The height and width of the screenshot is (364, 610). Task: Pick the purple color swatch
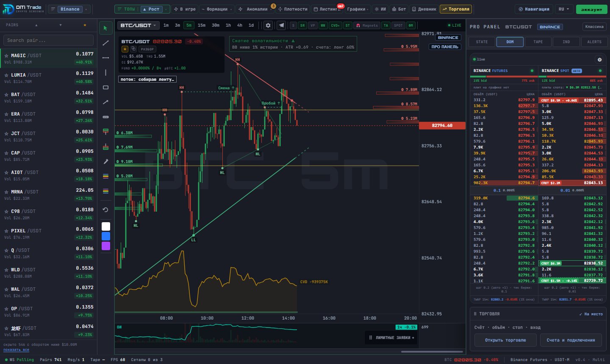(106, 246)
